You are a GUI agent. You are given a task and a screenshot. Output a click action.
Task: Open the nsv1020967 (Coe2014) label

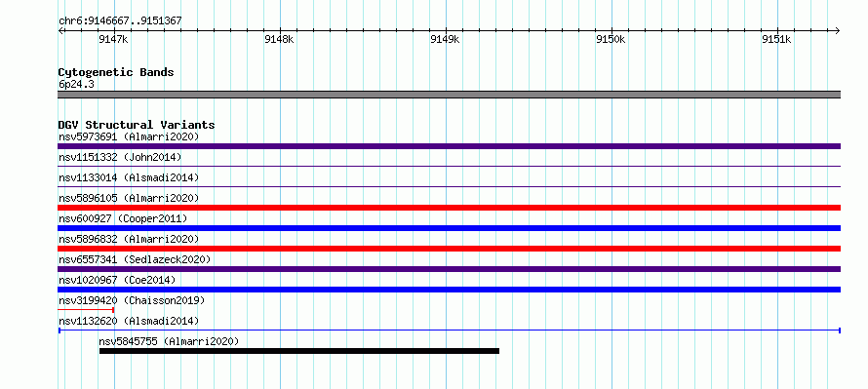[x=117, y=280]
